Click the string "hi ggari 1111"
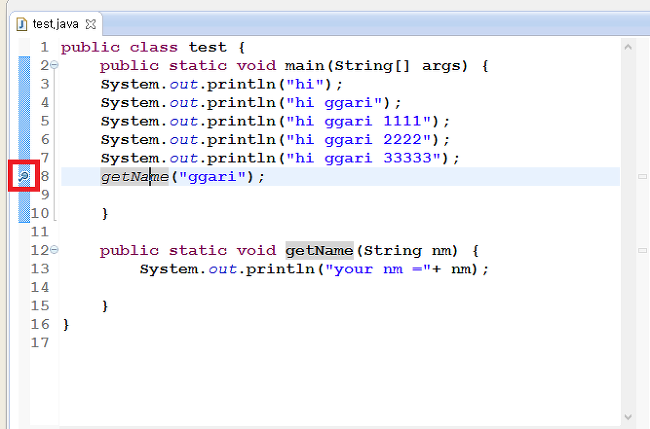Image resolution: width=650 pixels, height=429 pixels. [x=358, y=121]
